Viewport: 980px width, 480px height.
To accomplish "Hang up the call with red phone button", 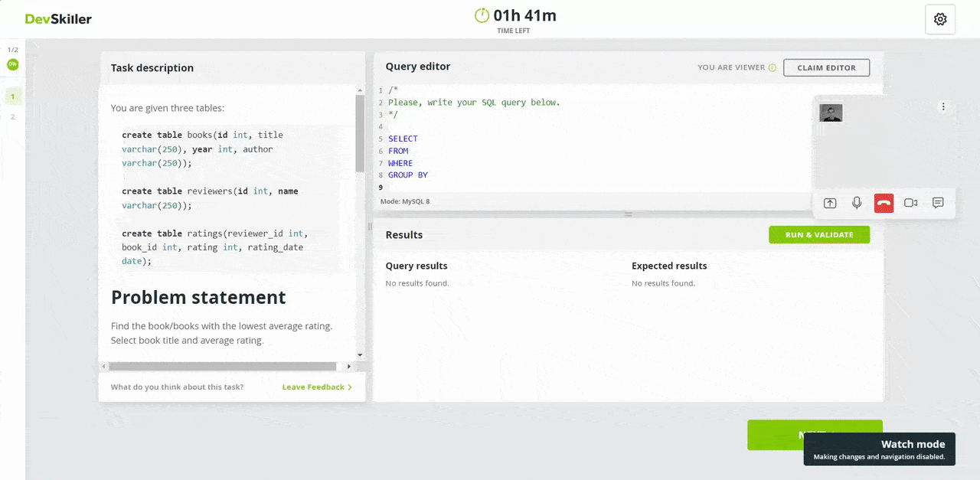I will click(x=884, y=203).
